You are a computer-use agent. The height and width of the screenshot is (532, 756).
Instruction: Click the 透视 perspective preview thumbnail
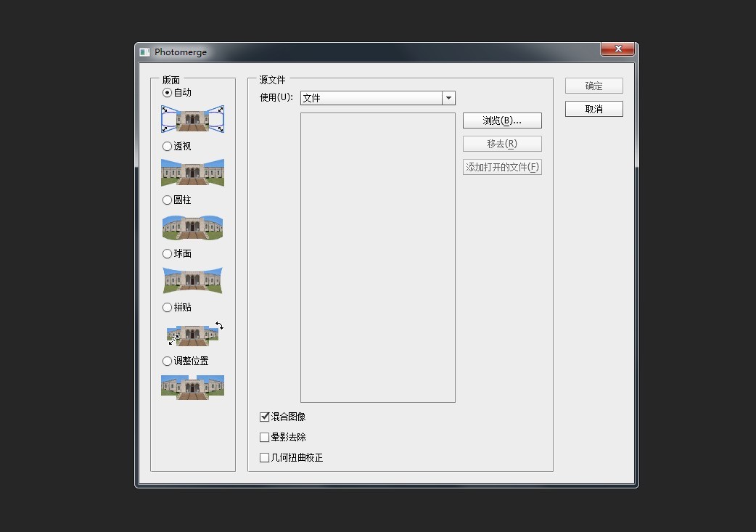coord(192,172)
